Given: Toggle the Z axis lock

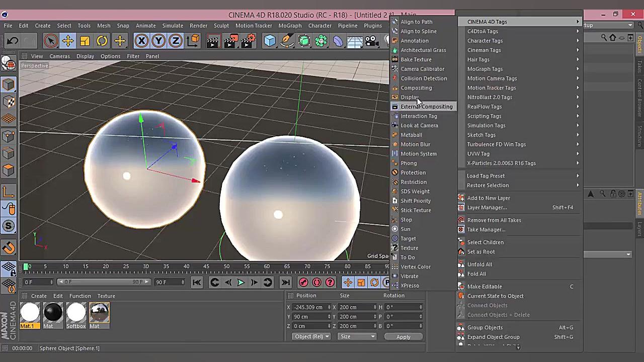Looking at the screenshot, I should [175, 41].
